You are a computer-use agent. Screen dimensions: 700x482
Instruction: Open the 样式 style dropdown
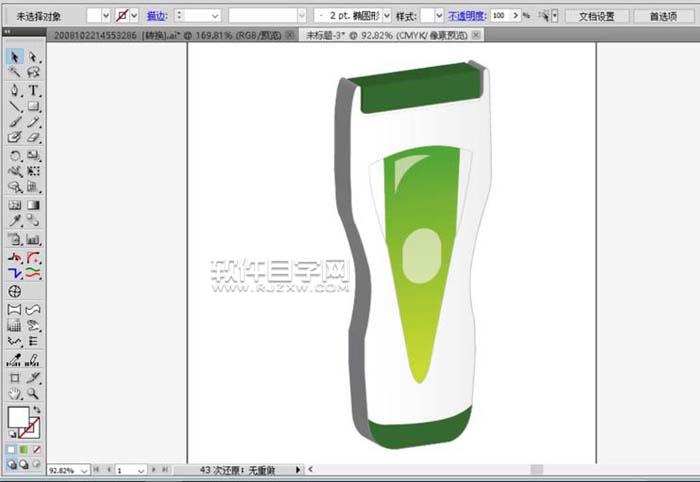pyautogui.click(x=438, y=16)
